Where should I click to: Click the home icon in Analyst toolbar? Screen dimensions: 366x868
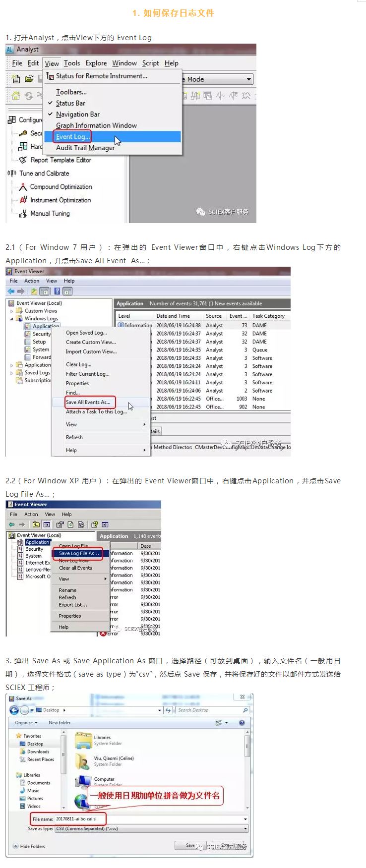click(x=16, y=96)
